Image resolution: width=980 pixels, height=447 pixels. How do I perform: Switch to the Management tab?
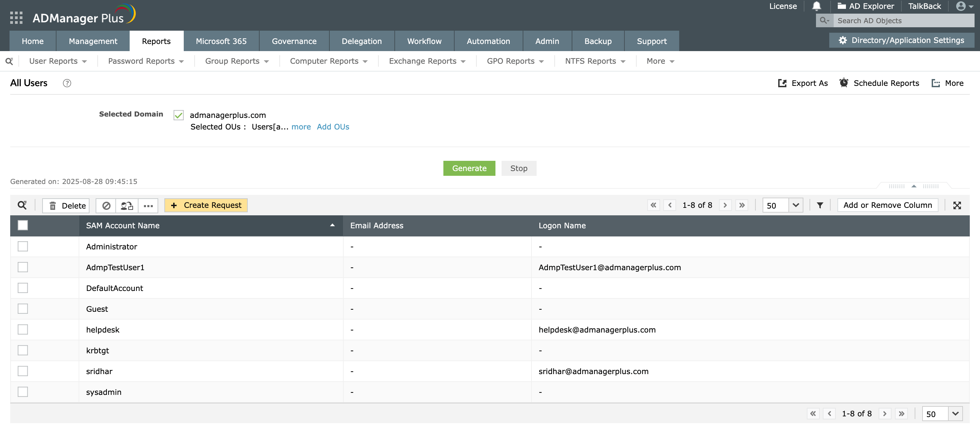tap(93, 41)
